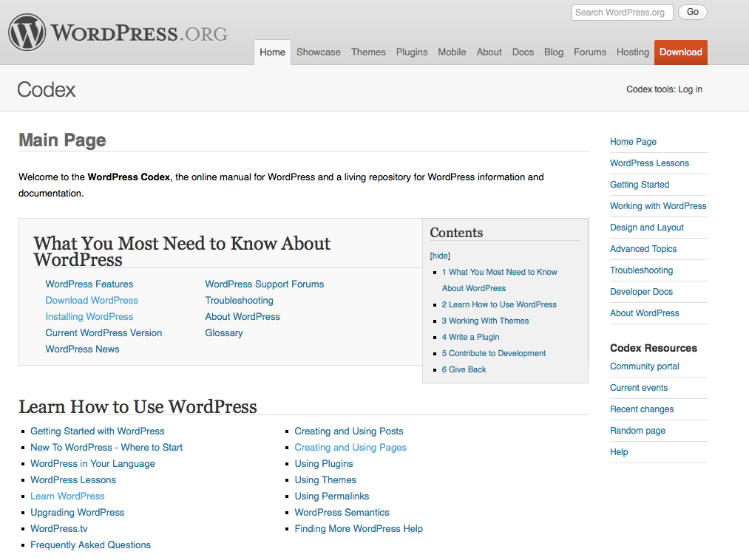Open Design and Layout sidebar link
Image resolution: width=749 pixels, height=560 pixels.
point(647,228)
